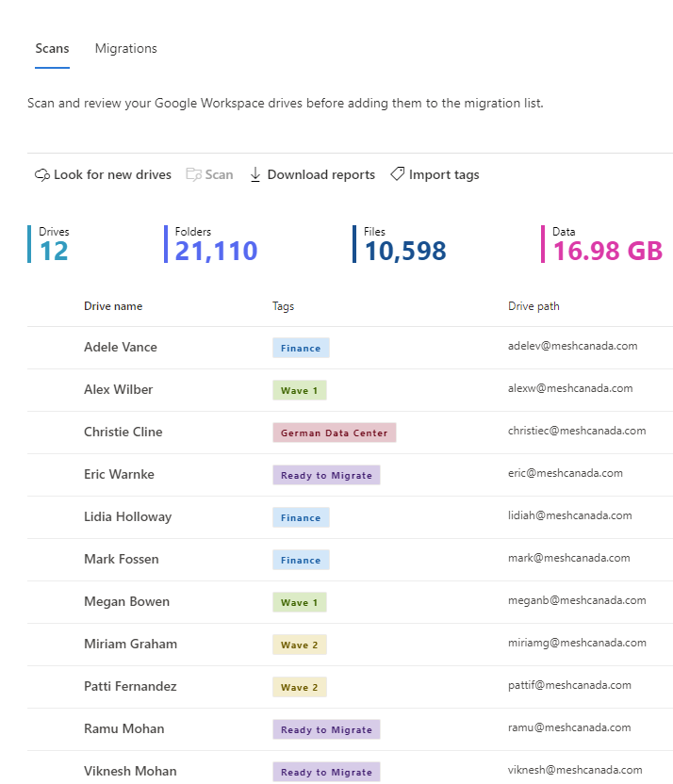Click the Wave 2 tag on Miriam Graham
673x784 pixels.
pyautogui.click(x=300, y=645)
